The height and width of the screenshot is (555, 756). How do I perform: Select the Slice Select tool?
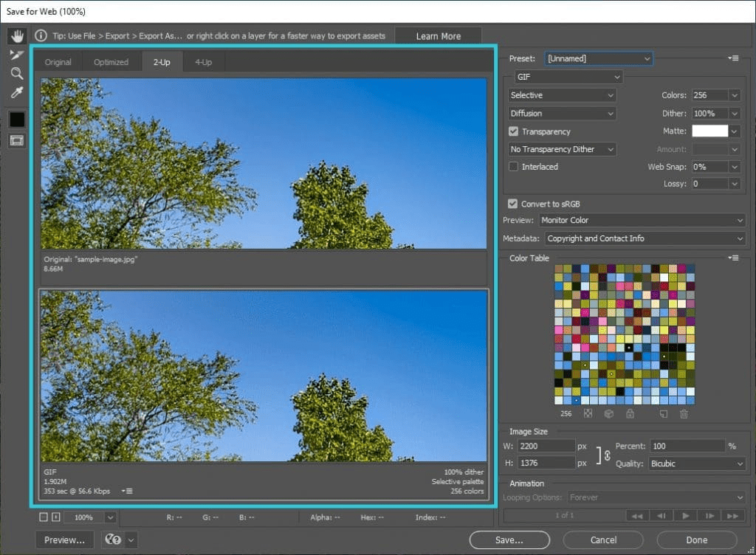(17, 55)
